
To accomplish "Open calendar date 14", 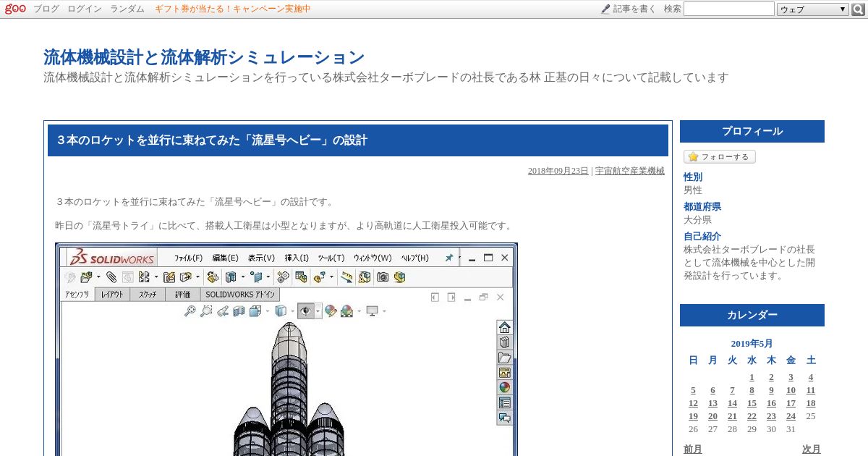I will [x=732, y=403].
